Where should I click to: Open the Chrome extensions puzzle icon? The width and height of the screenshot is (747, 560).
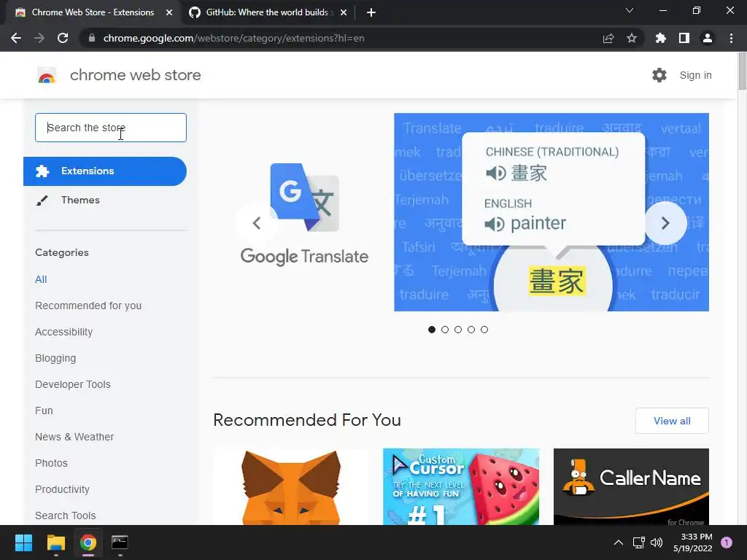point(661,38)
